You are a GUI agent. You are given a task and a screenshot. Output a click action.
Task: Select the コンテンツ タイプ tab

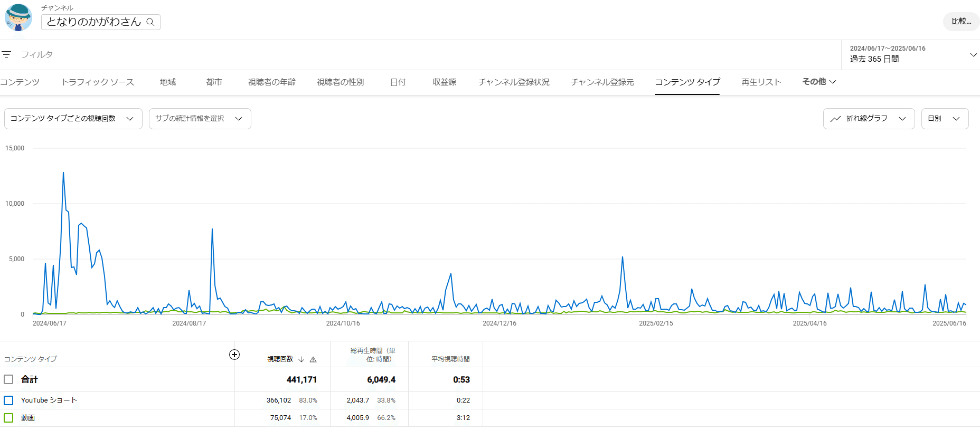coord(687,82)
